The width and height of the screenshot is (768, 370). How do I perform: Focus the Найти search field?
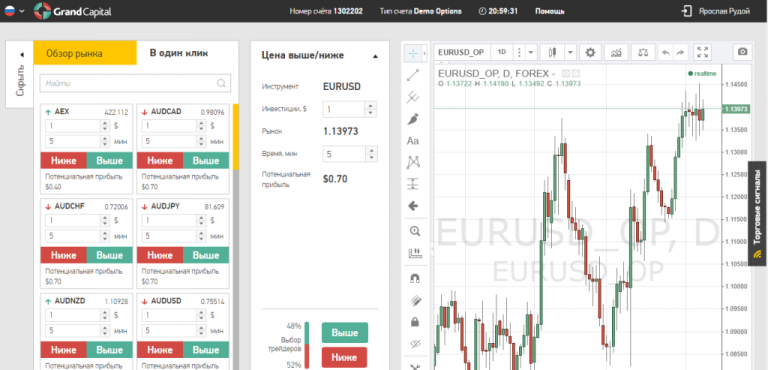pos(135,83)
